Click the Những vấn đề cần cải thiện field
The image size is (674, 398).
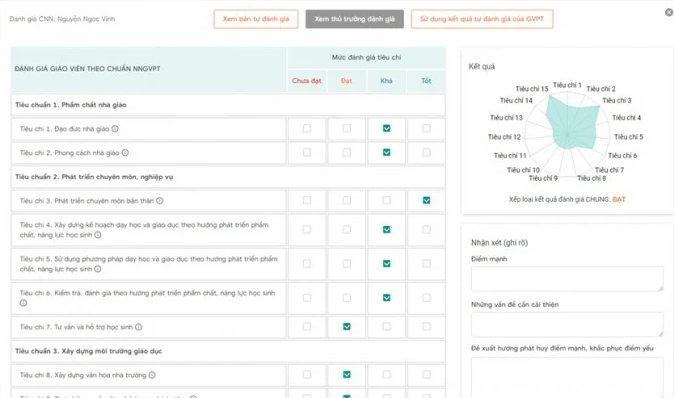tap(567, 324)
